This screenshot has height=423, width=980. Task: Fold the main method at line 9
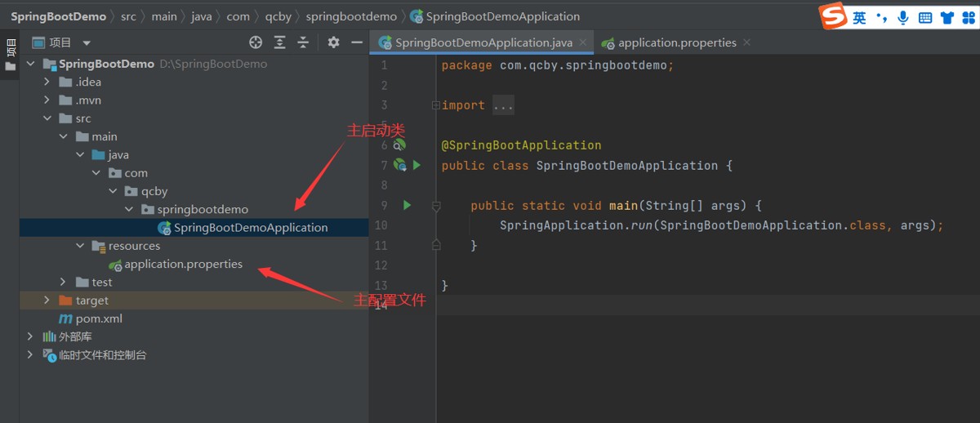[x=436, y=206]
